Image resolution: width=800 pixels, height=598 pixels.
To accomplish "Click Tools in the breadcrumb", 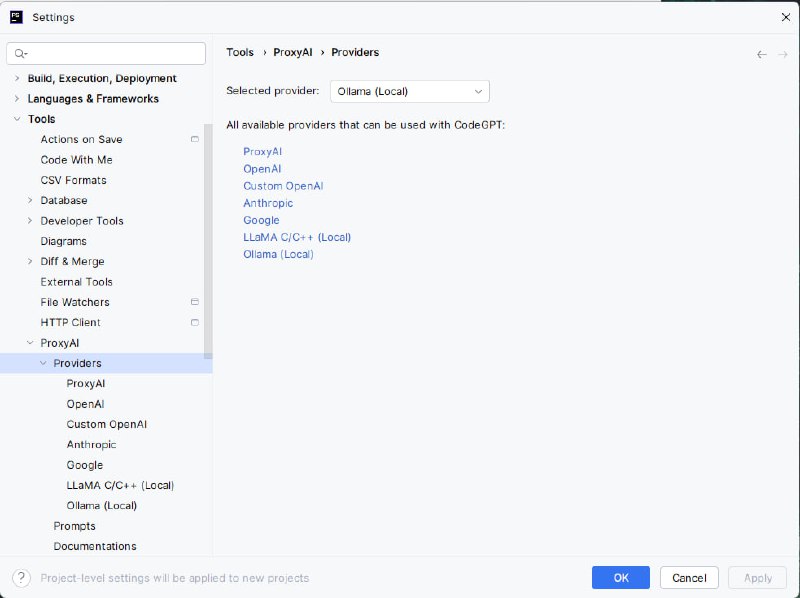I will (240, 52).
